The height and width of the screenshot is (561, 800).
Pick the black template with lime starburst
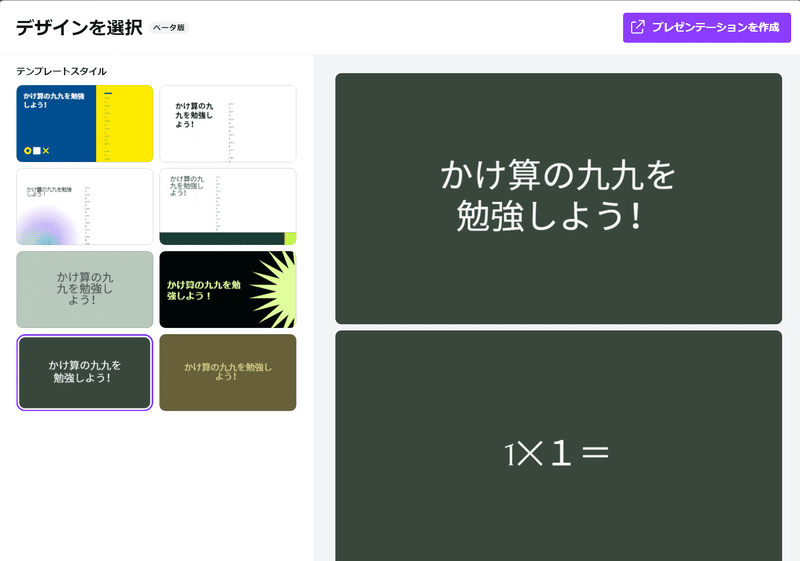click(x=228, y=289)
